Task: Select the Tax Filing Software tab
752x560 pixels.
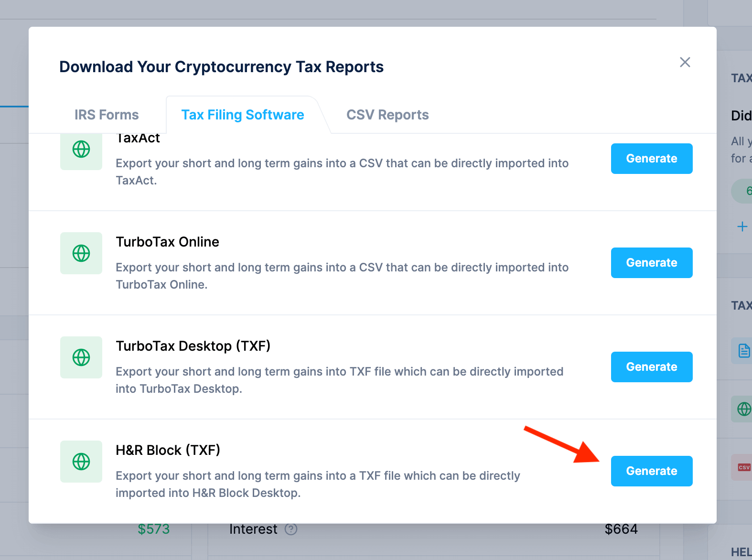Action: click(x=242, y=115)
